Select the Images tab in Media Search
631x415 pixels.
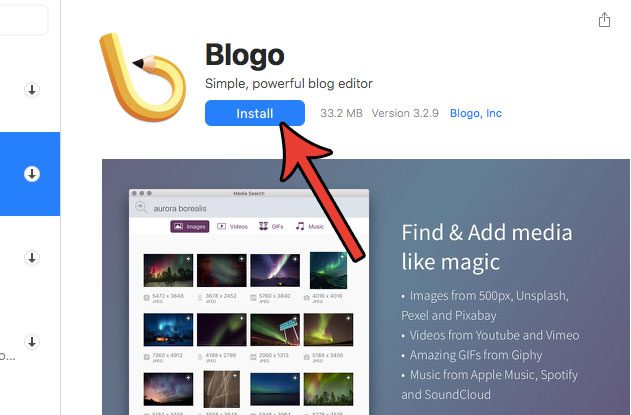coord(190,227)
